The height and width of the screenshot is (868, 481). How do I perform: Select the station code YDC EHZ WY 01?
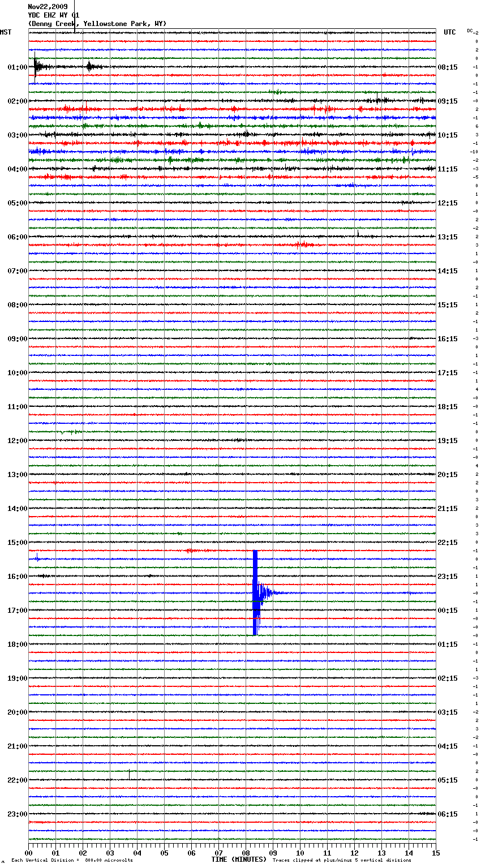pyautogui.click(x=54, y=15)
